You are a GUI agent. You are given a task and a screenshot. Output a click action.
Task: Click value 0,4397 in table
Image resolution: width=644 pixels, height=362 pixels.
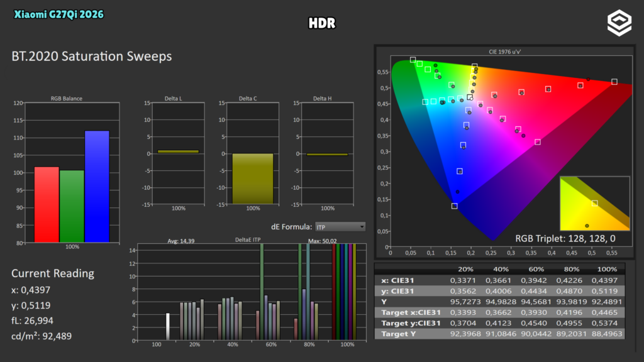pyautogui.click(x=604, y=280)
